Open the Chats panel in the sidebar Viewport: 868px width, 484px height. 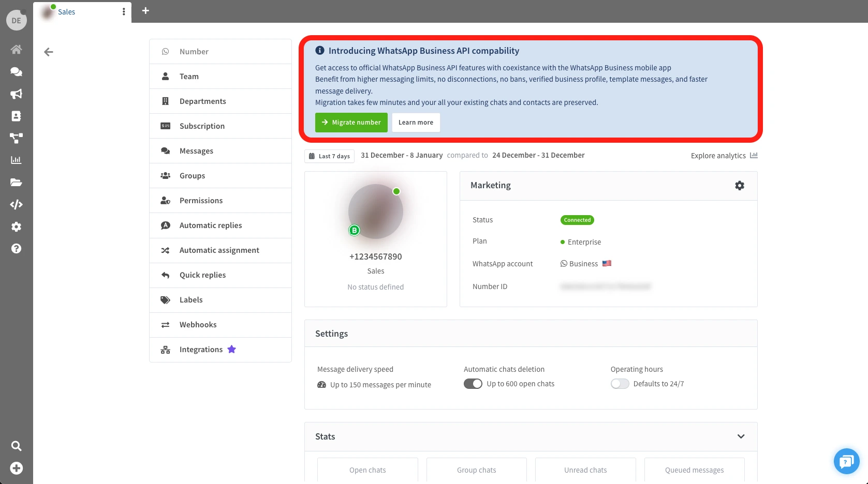tap(16, 71)
